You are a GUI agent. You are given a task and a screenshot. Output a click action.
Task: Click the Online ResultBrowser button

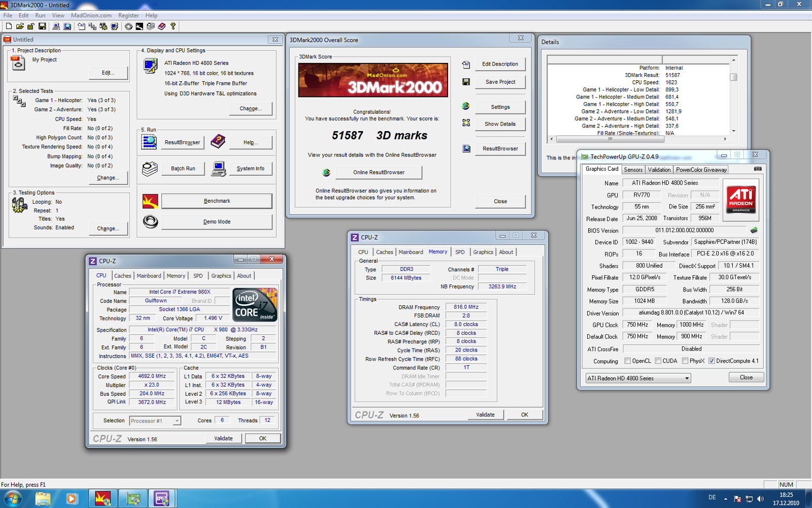click(x=379, y=173)
